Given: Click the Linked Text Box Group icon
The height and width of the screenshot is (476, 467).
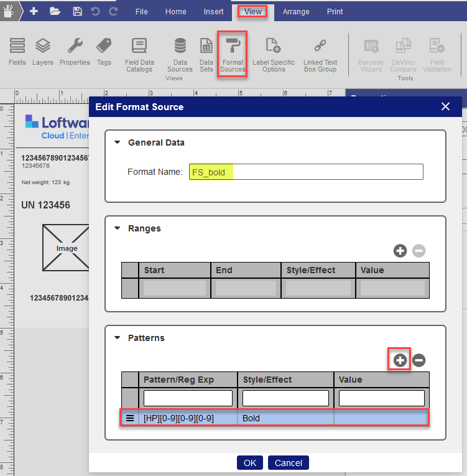Looking at the screenshot, I should tap(320, 47).
